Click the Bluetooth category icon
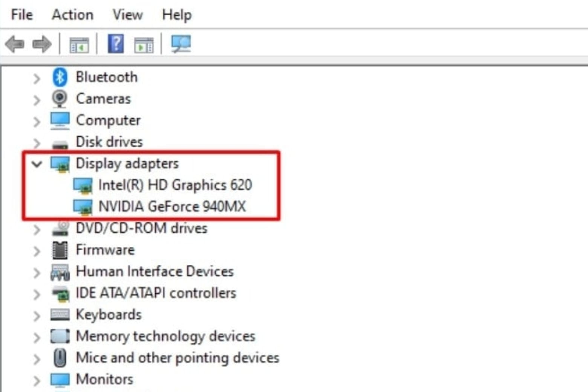Viewport: 588px width, 392px height. (60, 77)
